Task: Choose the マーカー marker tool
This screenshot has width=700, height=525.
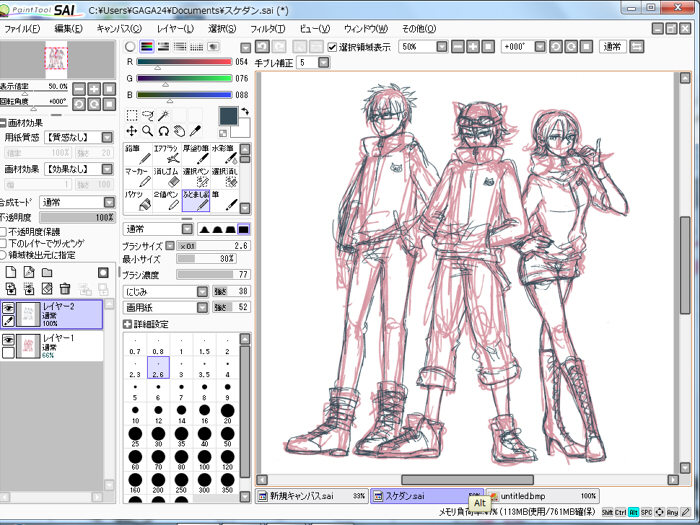Action: pos(138,178)
